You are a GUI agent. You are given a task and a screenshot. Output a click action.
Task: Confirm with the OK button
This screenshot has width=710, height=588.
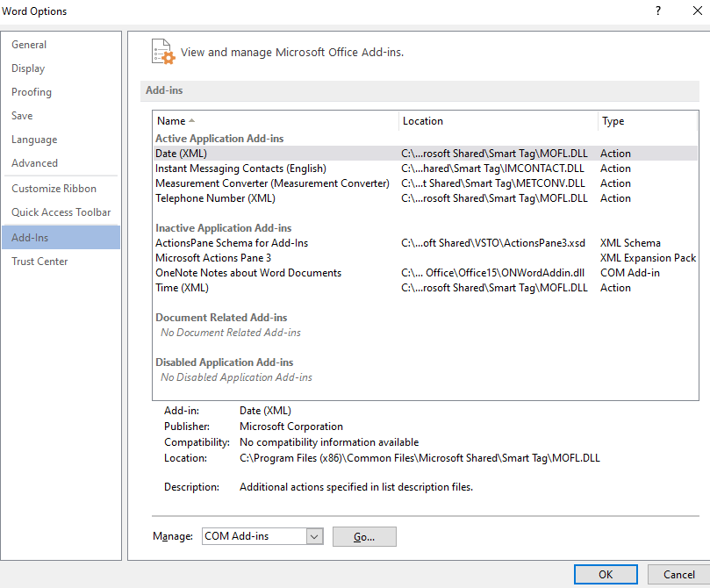point(606,575)
